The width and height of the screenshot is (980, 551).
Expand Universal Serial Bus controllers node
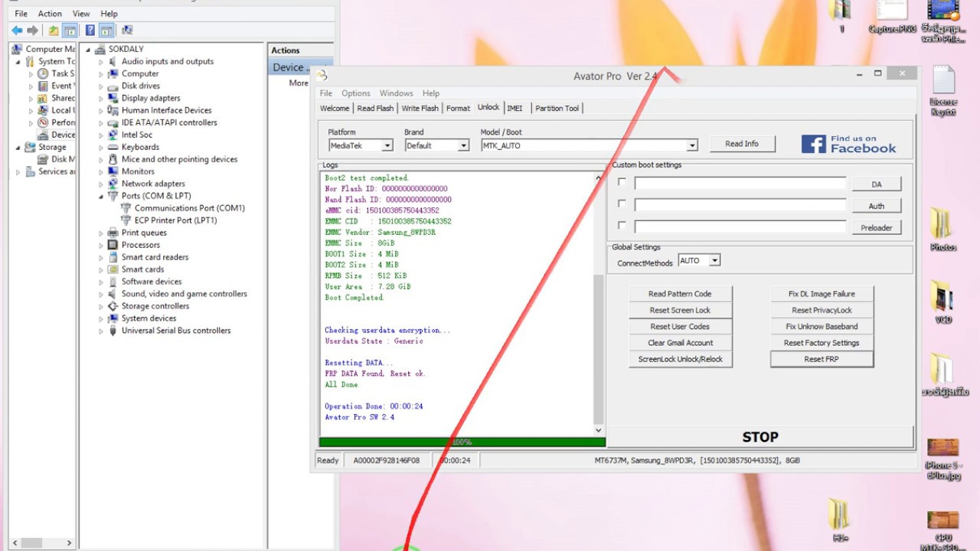[101, 331]
